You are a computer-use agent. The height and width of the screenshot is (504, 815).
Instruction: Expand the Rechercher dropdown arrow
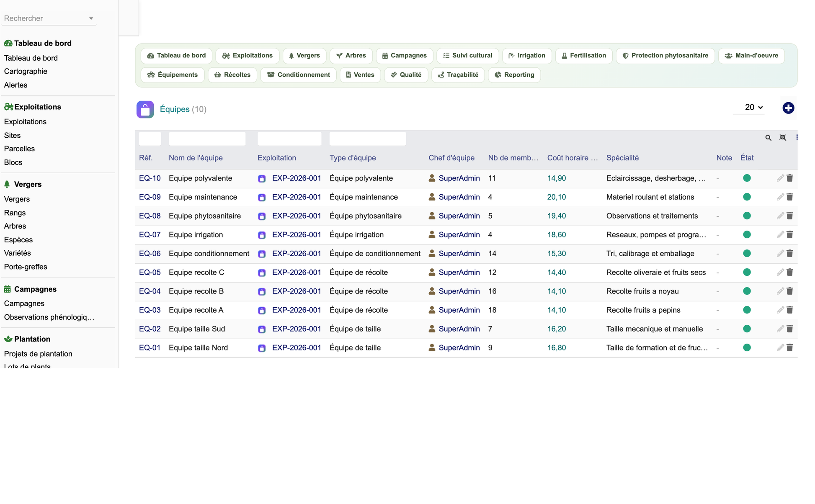91,18
